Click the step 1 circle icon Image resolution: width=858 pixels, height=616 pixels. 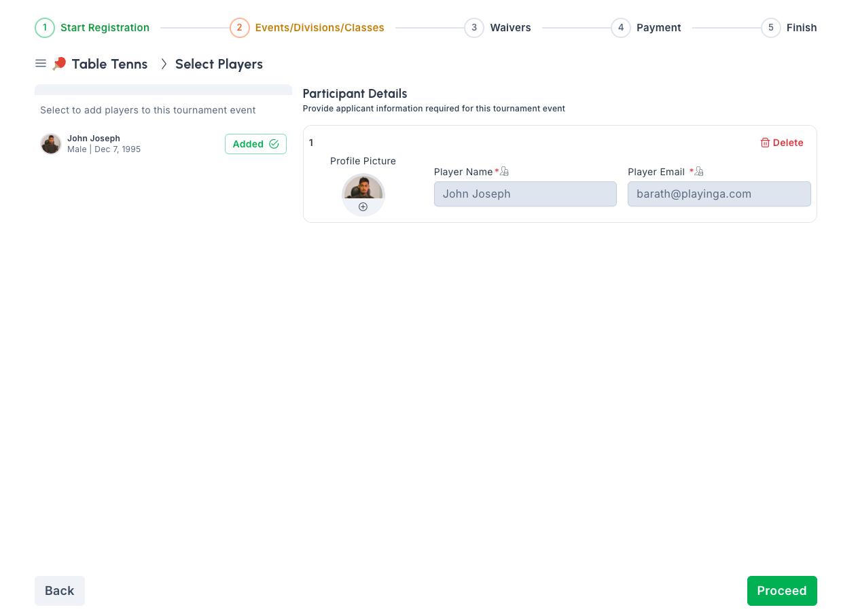[45, 28]
